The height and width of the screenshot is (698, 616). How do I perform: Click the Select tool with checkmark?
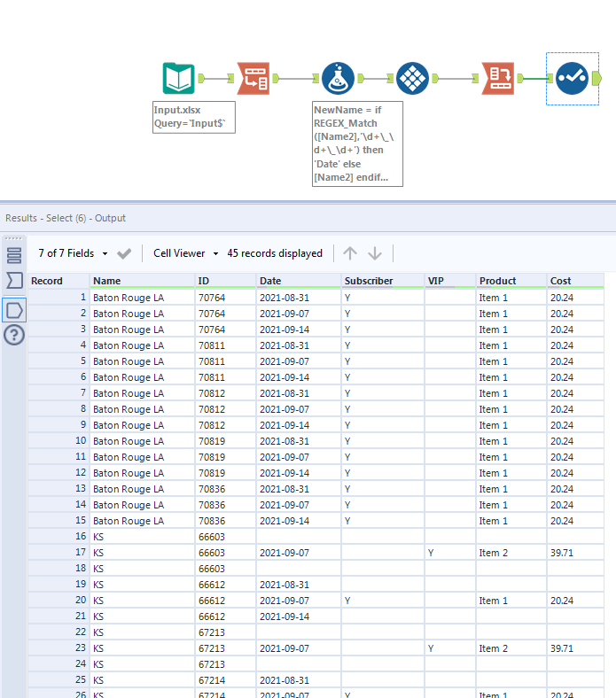[572, 79]
